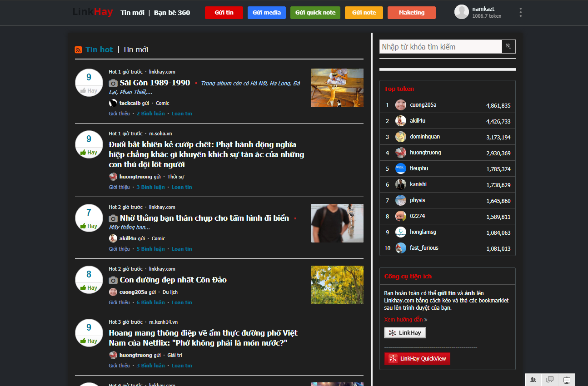Click the presentation board icon in the bottom bar
The height and width of the screenshot is (386, 588).
pos(567,380)
